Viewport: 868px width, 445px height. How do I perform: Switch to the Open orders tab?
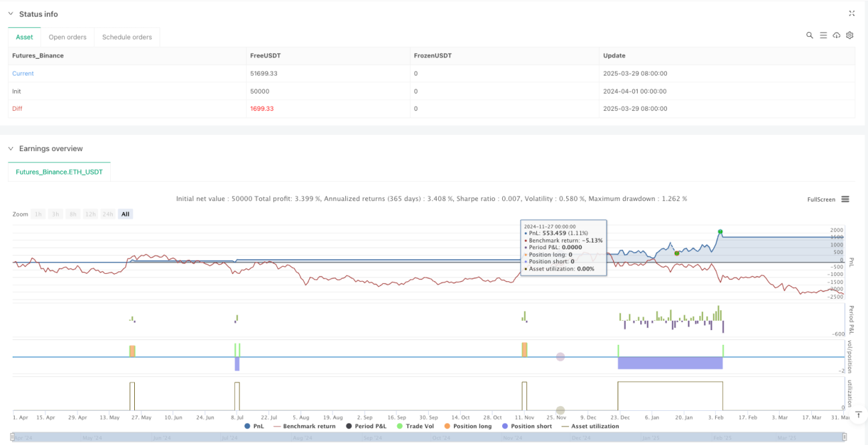[x=67, y=37]
